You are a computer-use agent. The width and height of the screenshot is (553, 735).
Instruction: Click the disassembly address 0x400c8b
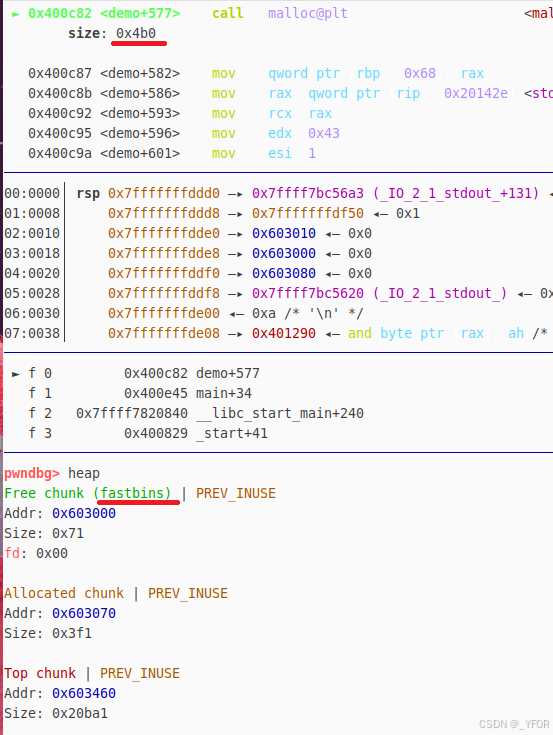(60, 93)
